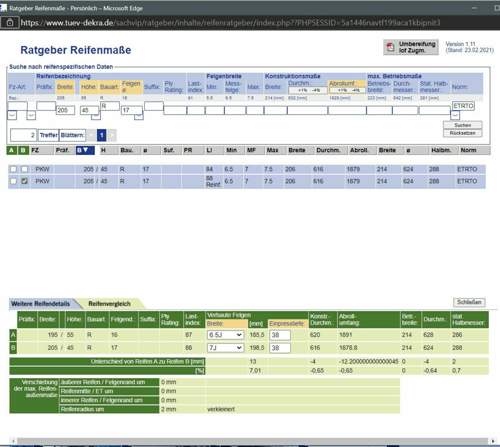
Task: Click green column A header icon
Action: click(11, 150)
